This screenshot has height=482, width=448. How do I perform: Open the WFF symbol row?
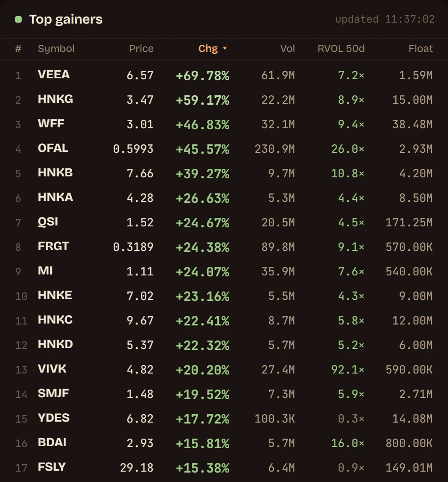pos(51,124)
